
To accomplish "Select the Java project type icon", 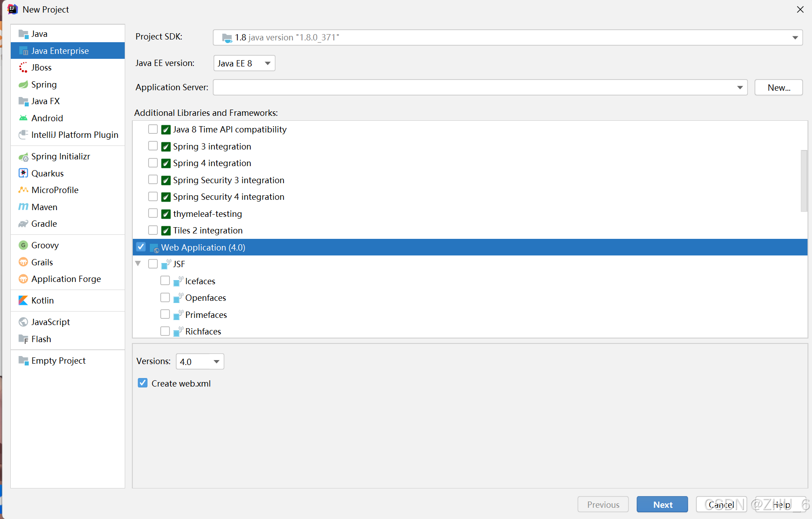I will click(23, 34).
